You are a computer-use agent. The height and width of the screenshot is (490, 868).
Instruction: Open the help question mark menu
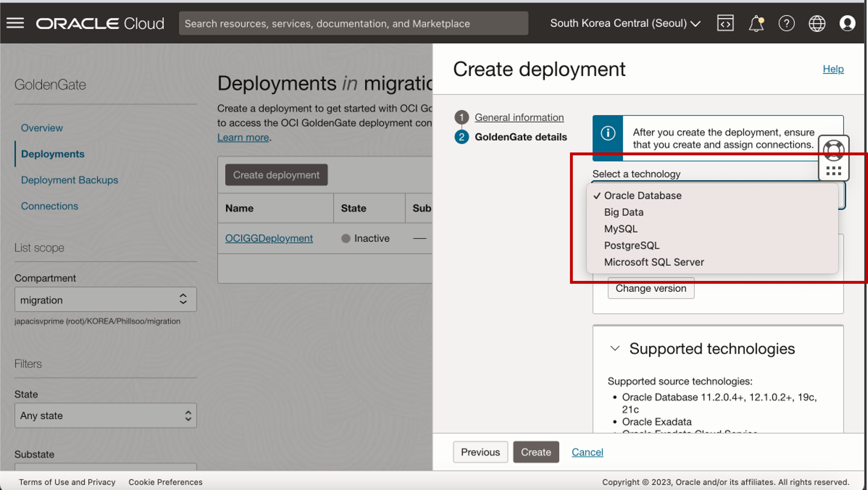pos(786,23)
